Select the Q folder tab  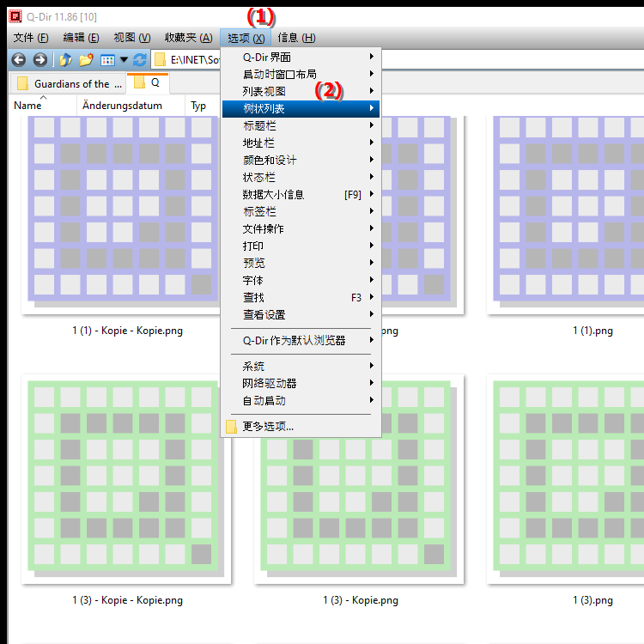click(148, 82)
